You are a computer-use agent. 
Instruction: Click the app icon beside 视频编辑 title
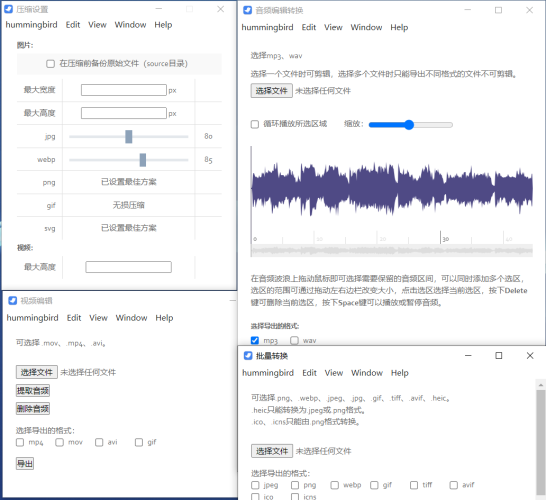pos(13,300)
